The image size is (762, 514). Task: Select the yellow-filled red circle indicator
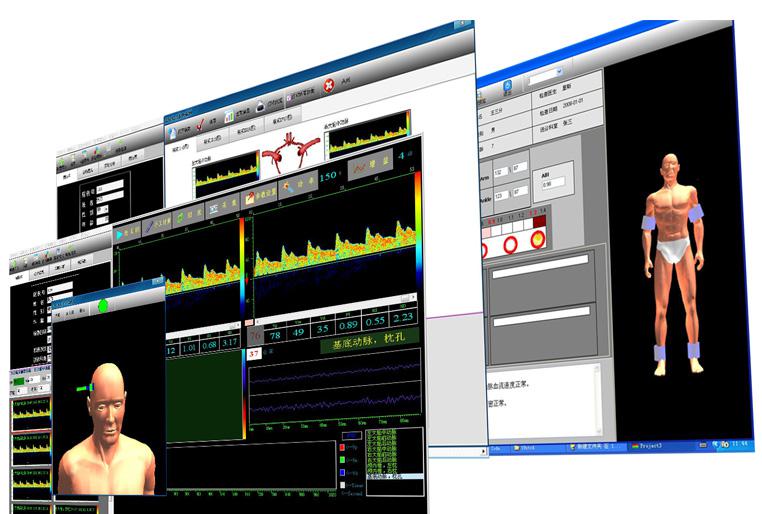(x=539, y=238)
